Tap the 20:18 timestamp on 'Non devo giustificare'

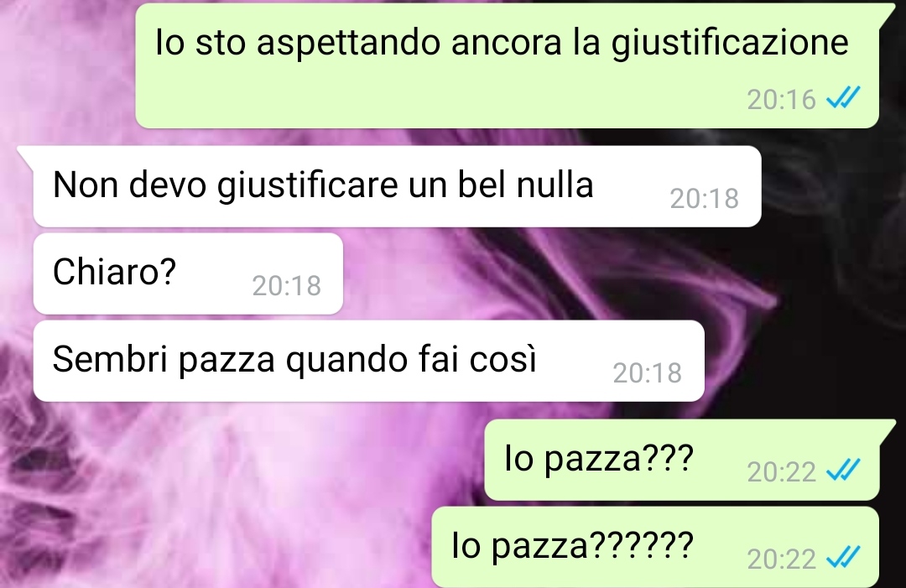[x=705, y=199]
